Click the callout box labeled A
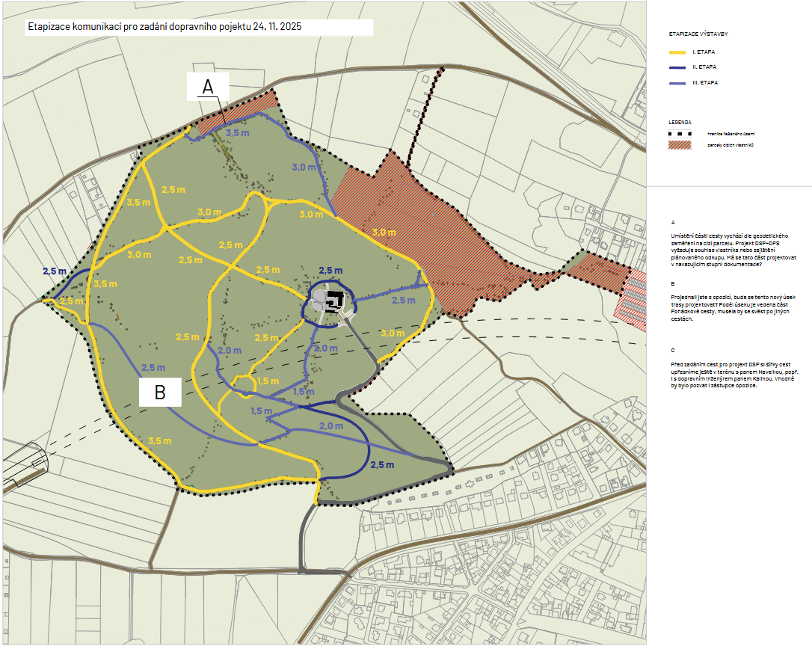Viewport: 812px width, 649px height. [207, 87]
